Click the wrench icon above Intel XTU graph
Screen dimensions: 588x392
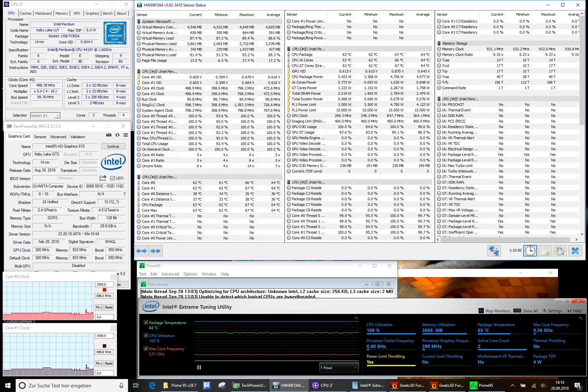(356, 318)
